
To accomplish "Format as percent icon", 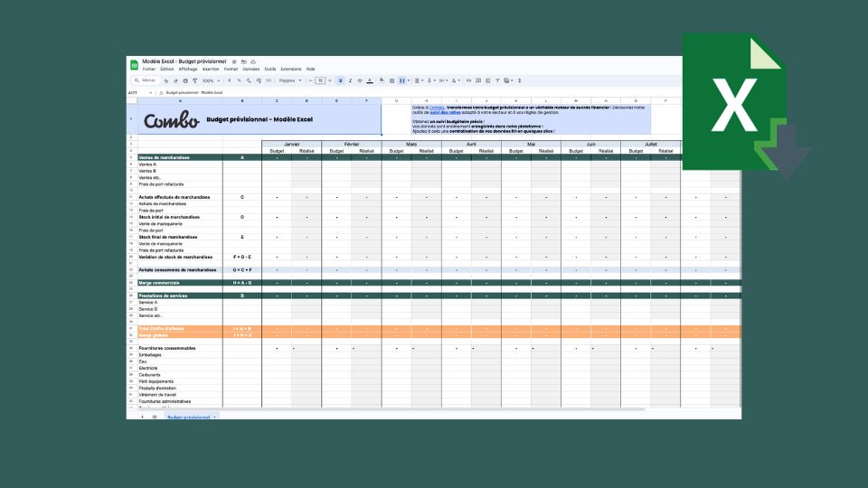I will point(239,80).
